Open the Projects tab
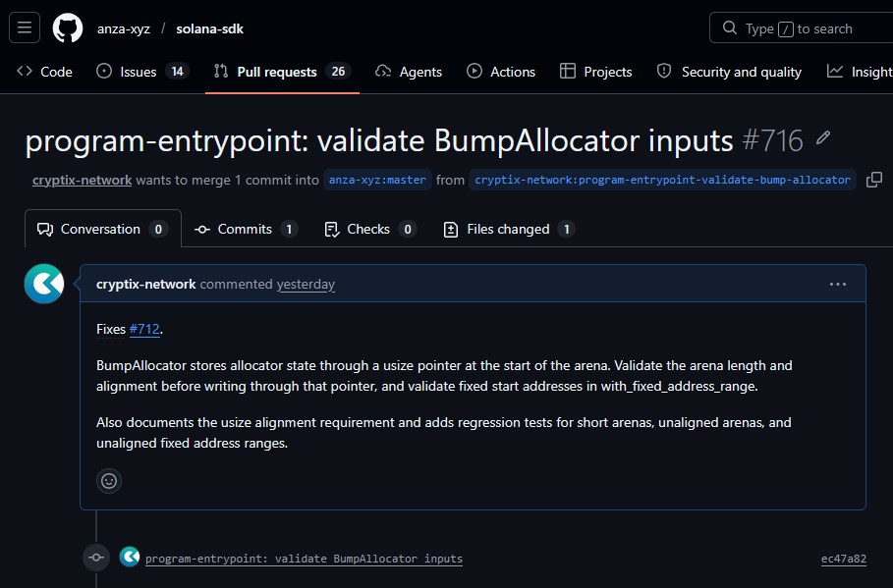The width and height of the screenshot is (893, 588). click(595, 72)
